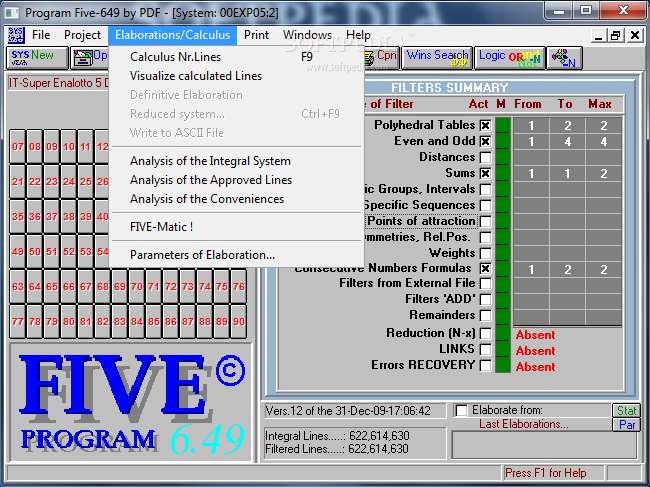The width and height of the screenshot is (650, 487).
Task: Click the green M bar for Polyhedral Tables
Action: [503, 125]
